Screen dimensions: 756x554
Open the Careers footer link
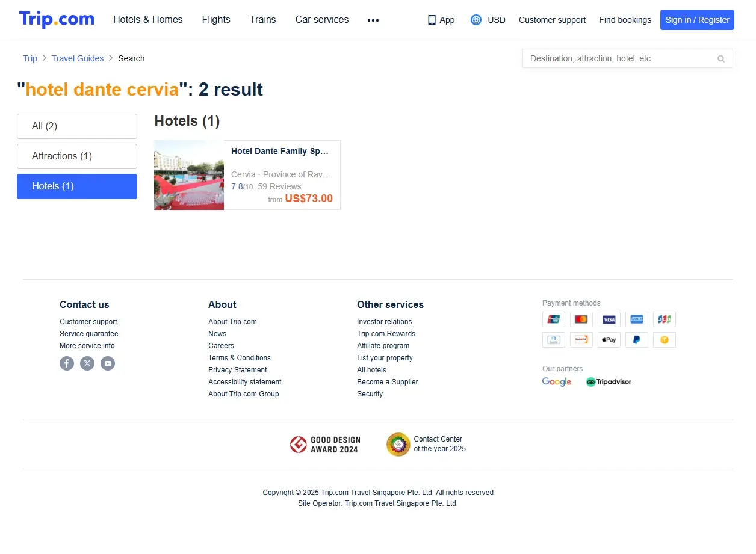221,346
